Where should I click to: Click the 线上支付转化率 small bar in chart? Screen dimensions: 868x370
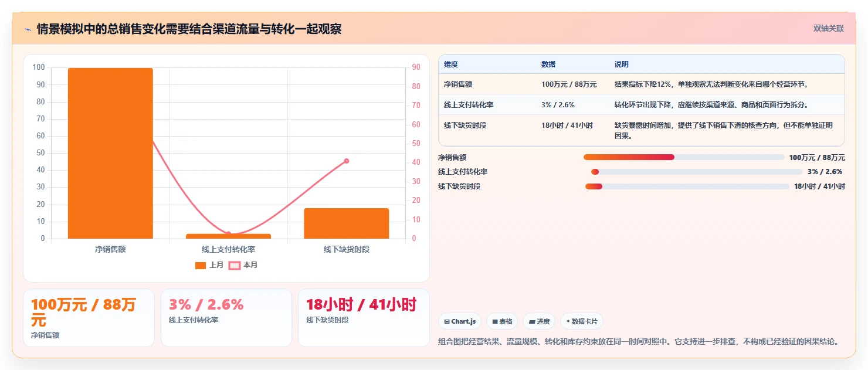click(228, 236)
